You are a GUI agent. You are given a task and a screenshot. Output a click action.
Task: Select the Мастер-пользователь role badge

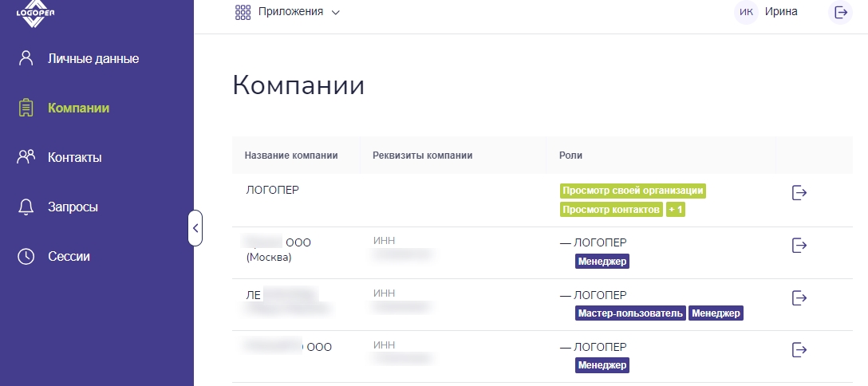(x=630, y=313)
